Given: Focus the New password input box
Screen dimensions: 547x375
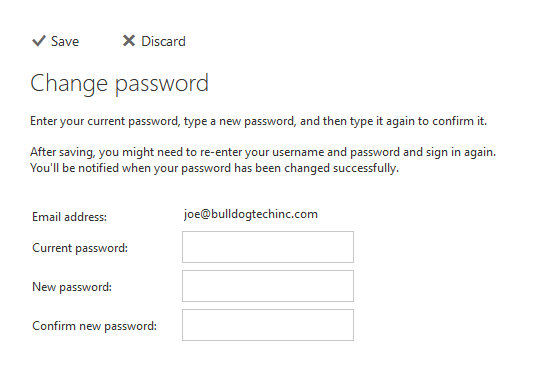Looking at the screenshot, I should [x=268, y=286].
